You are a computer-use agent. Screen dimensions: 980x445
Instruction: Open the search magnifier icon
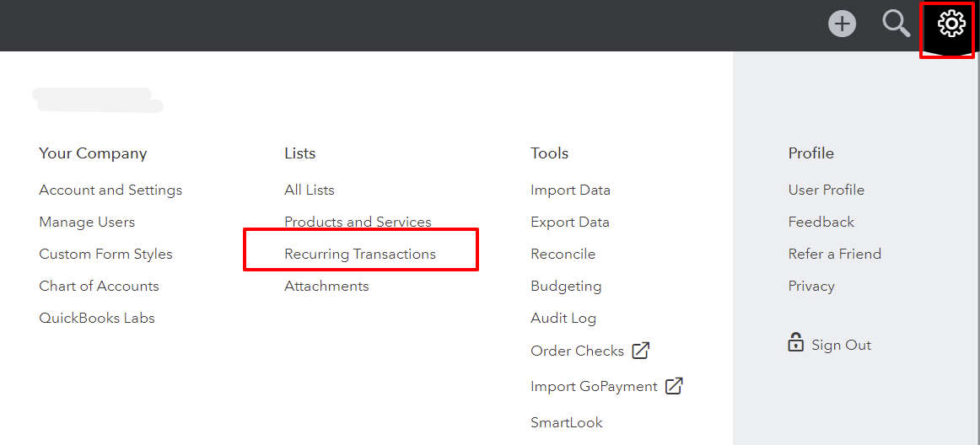coord(896,24)
